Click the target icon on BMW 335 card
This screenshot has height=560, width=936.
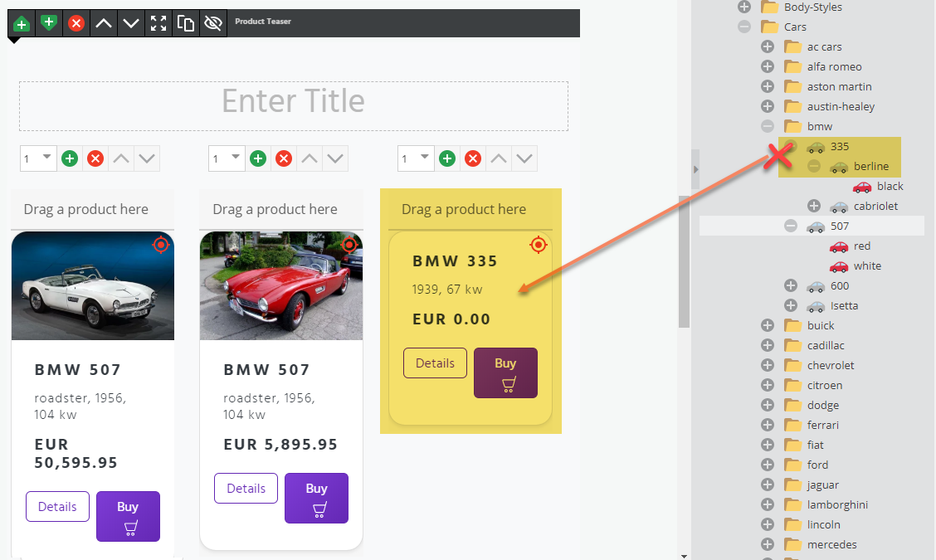[x=539, y=245]
